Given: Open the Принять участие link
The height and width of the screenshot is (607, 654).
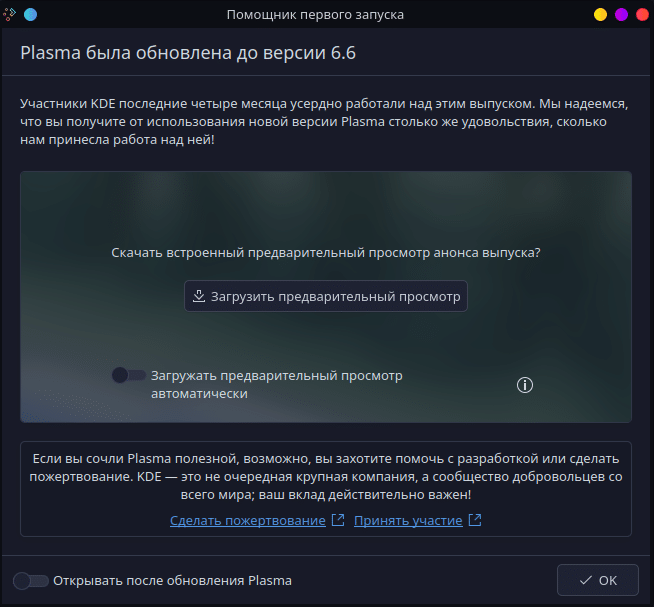Looking at the screenshot, I should coord(408,520).
